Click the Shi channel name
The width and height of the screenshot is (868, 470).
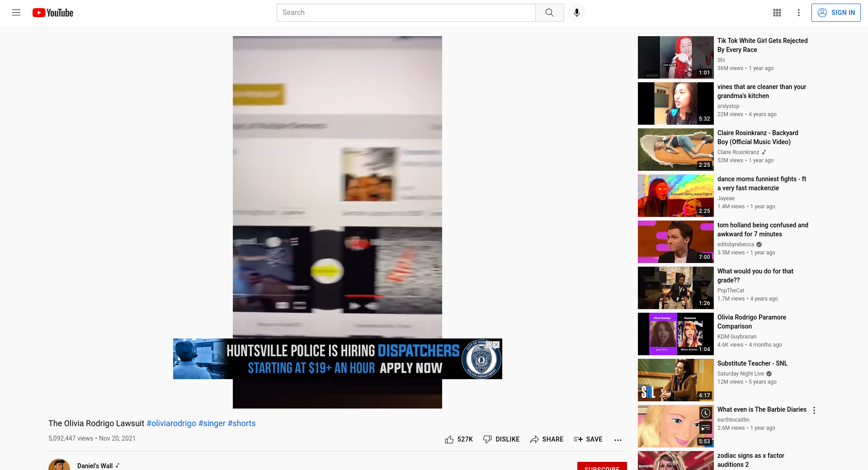click(x=721, y=60)
